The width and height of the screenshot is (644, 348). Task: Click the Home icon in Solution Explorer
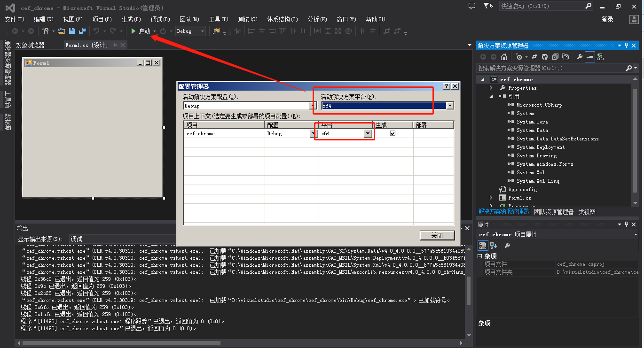(x=504, y=57)
